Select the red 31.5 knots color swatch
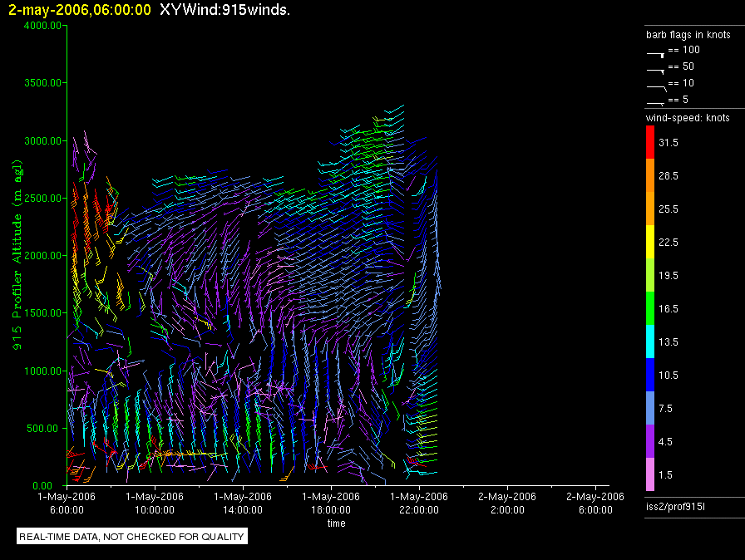The height and width of the screenshot is (560, 745). (650, 143)
